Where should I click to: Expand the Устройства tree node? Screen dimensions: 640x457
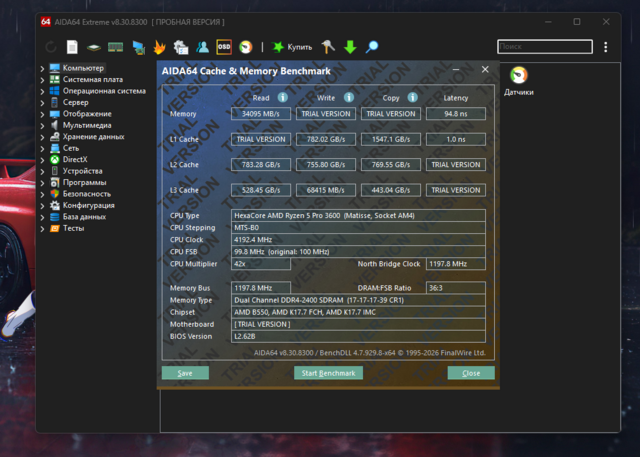[42, 171]
